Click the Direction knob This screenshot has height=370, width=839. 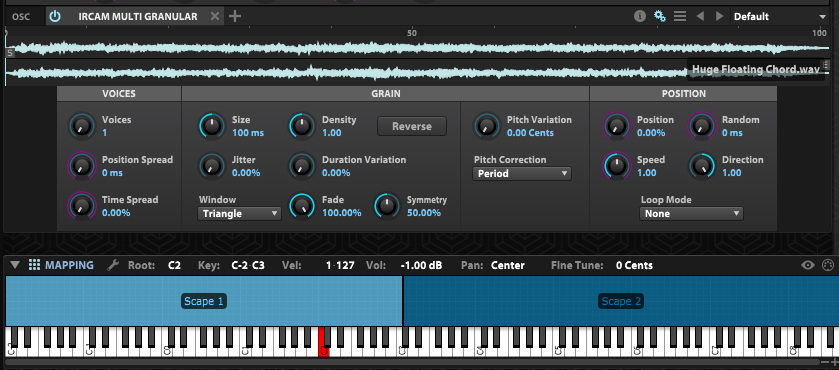[702, 166]
